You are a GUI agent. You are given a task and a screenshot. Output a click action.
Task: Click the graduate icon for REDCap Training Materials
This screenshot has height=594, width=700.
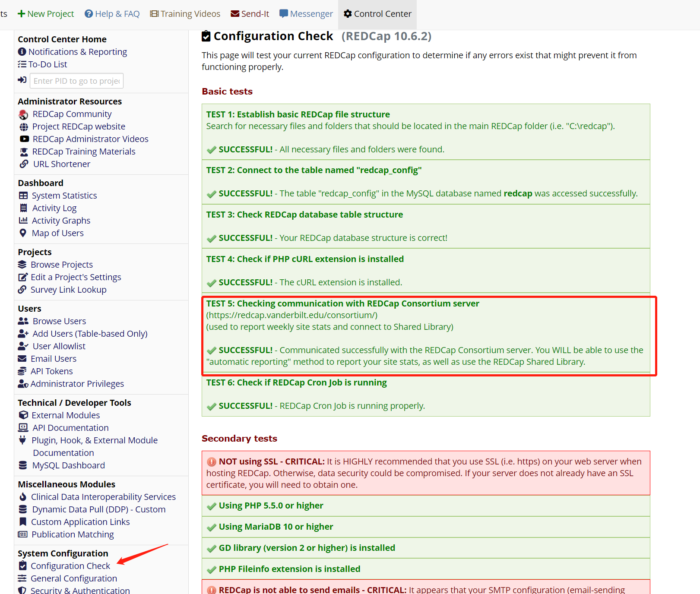point(24,152)
